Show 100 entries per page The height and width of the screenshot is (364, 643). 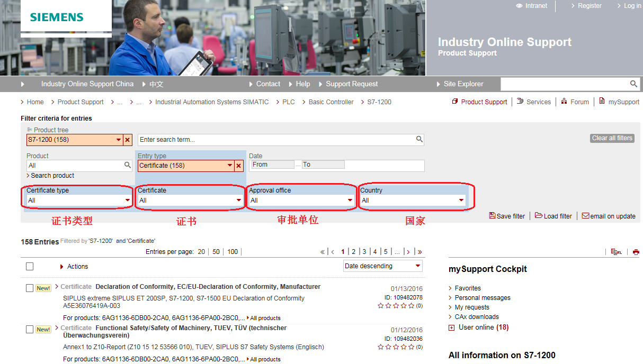(x=233, y=252)
